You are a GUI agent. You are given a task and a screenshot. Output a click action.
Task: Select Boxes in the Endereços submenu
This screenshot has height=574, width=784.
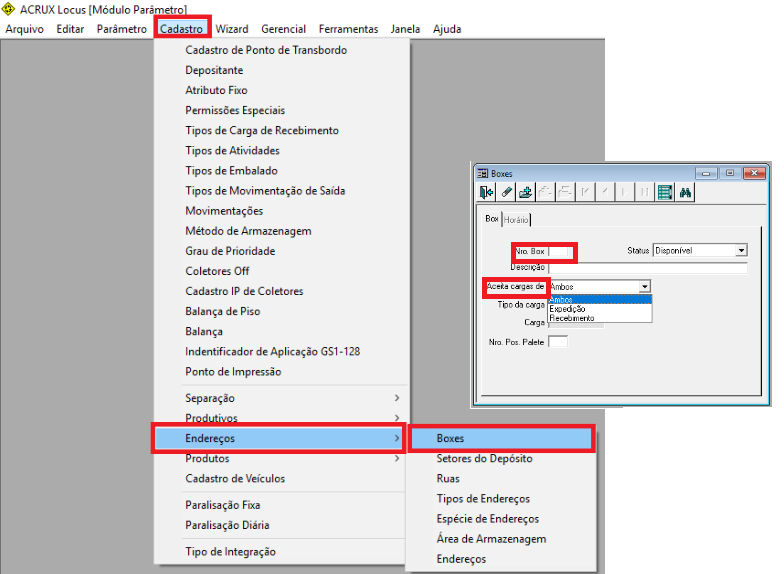tap(502, 438)
